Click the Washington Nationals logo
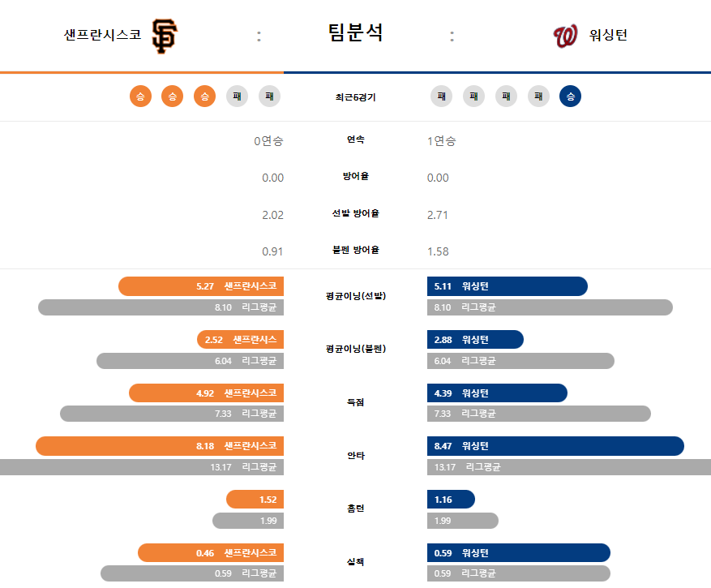711x588 pixels. pos(565,36)
